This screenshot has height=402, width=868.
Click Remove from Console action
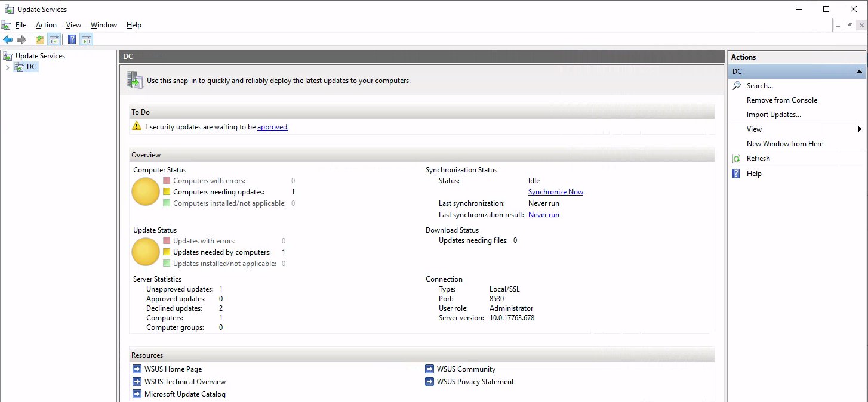tap(782, 100)
